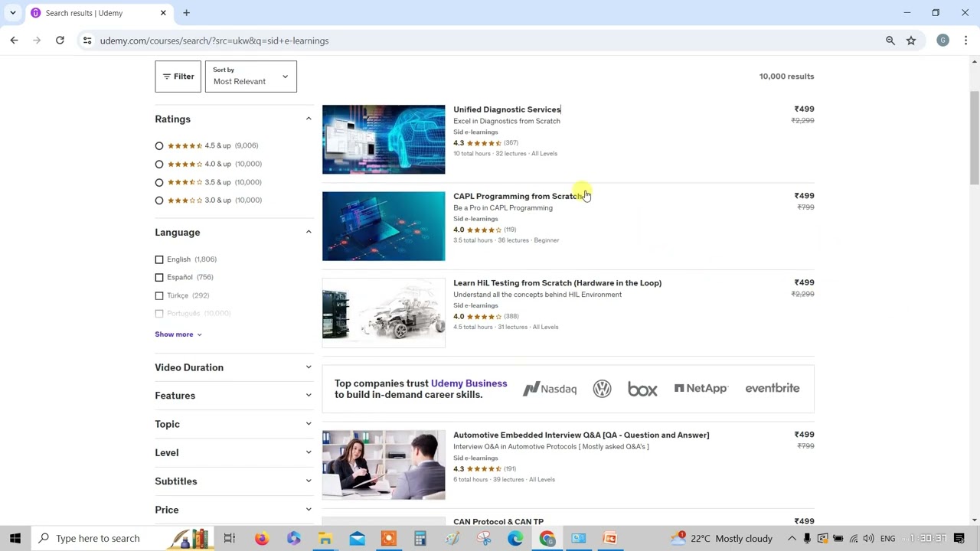Open the Windows Start menu
980x551 pixels.
(x=15, y=538)
